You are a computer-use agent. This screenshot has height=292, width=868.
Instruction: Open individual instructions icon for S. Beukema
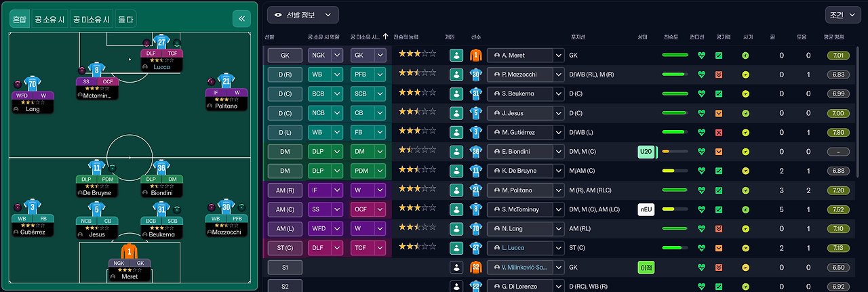[456, 93]
